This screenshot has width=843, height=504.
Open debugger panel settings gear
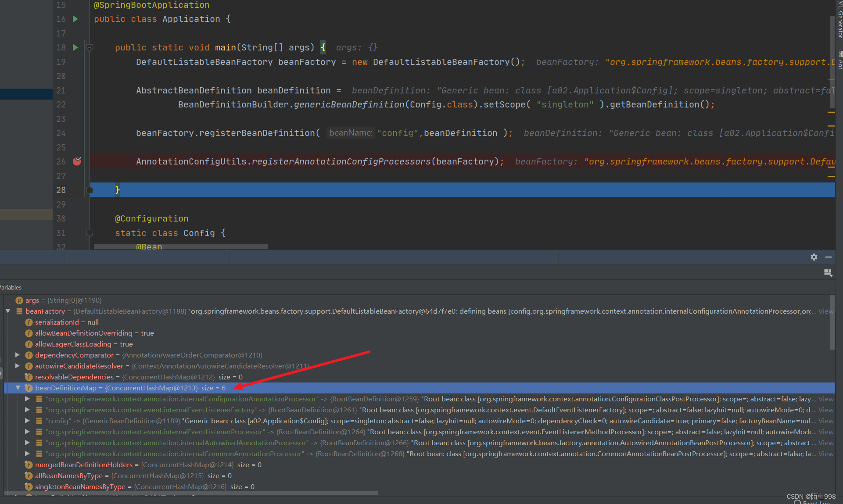coord(814,257)
